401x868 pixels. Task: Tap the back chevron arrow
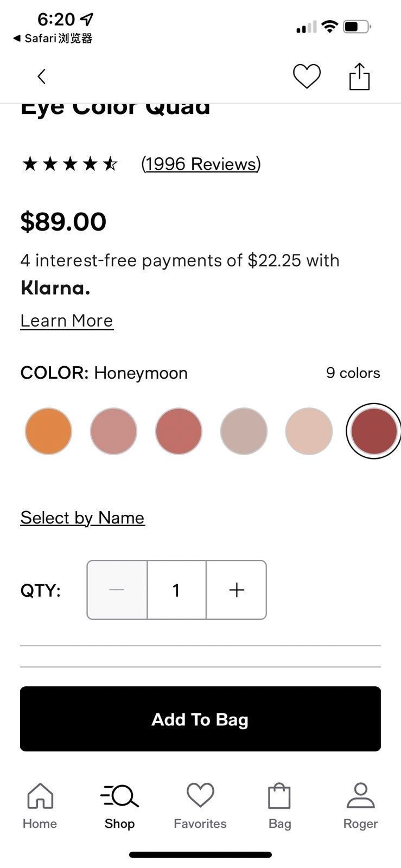(41, 76)
